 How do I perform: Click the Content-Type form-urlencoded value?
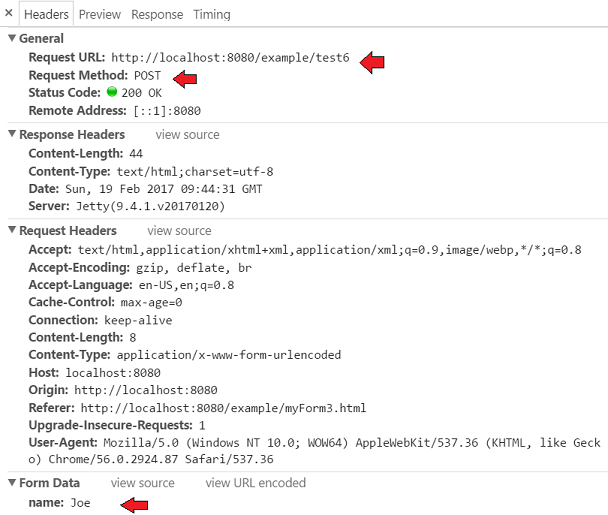(229, 355)
